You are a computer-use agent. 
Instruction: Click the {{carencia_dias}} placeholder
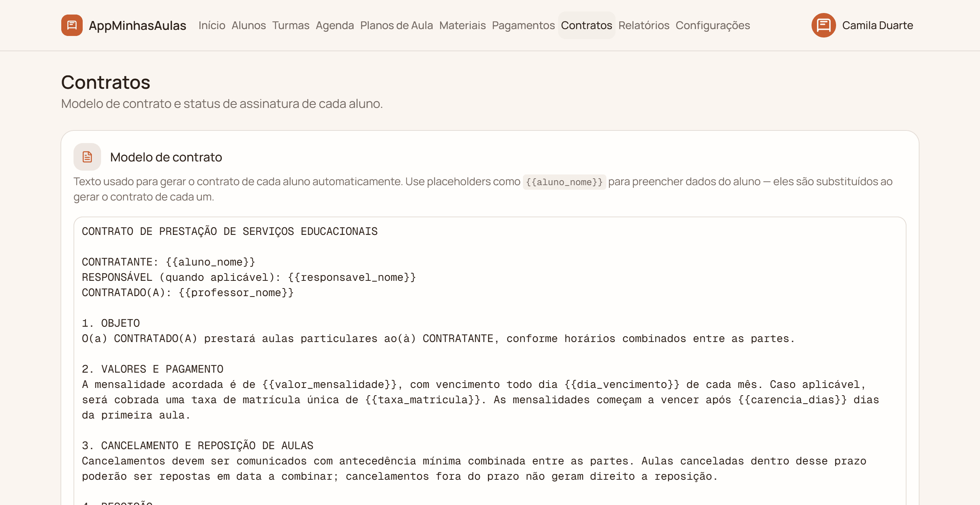coord(792,400)
